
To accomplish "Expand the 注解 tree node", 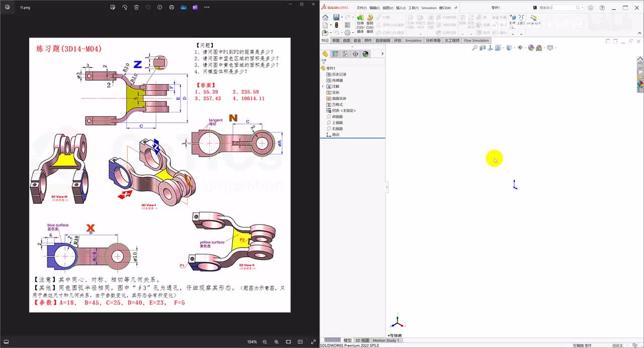I will coord(323,86).
